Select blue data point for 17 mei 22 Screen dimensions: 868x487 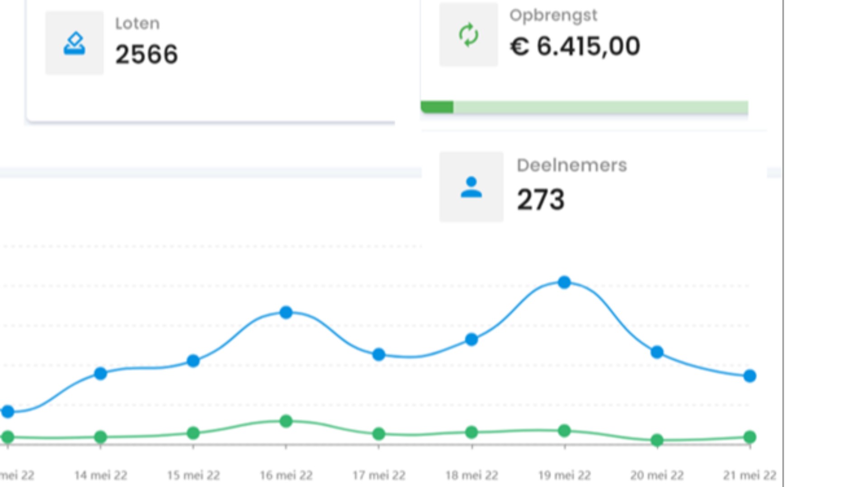tap(379, 355)
